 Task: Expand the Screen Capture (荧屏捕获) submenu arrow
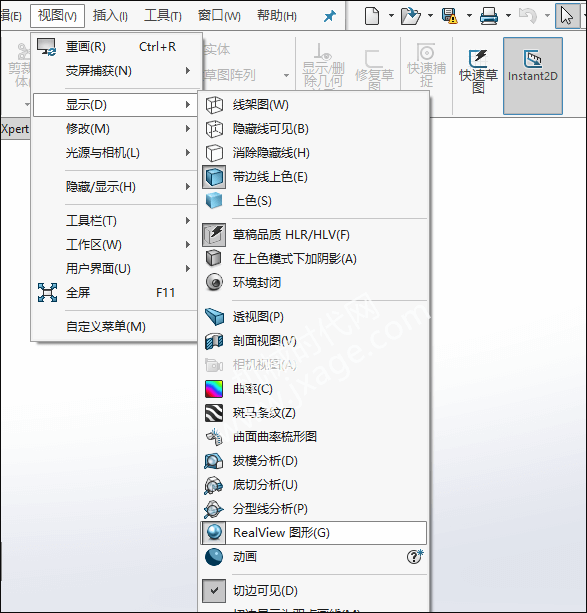[x=188, y=71]
